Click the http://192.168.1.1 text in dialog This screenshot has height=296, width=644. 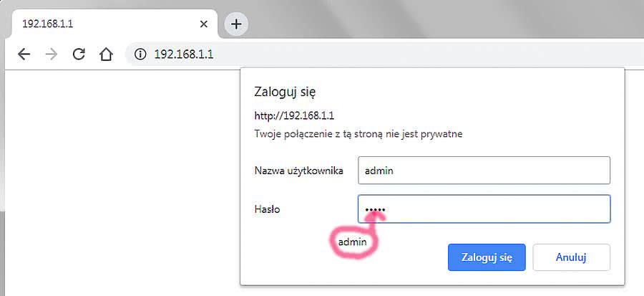point(295,115)
